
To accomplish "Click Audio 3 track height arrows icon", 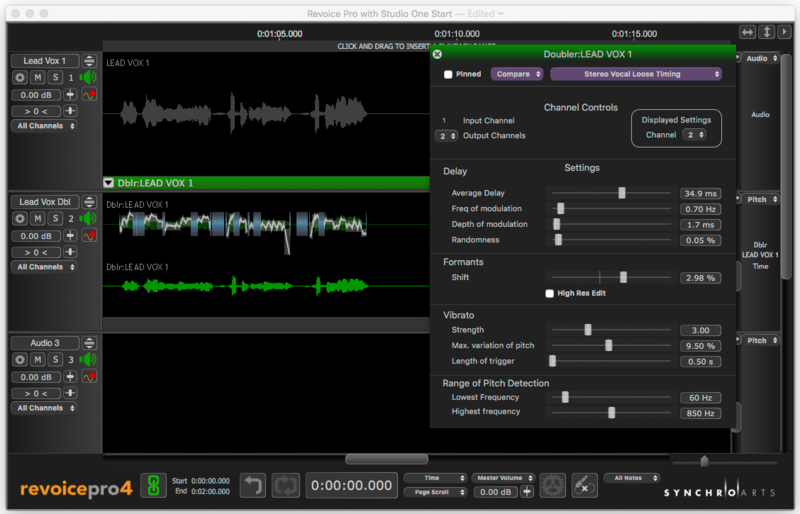I will (89, 343).
